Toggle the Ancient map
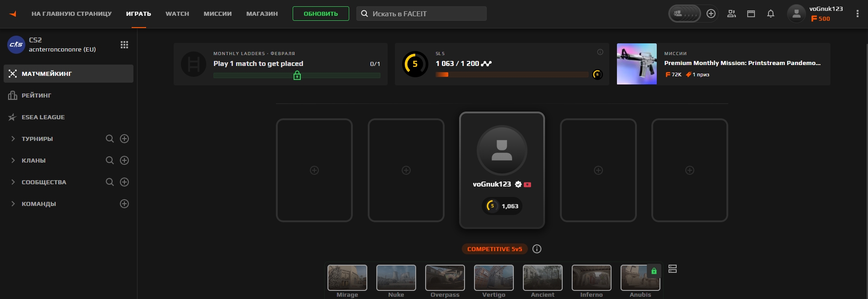The image size is (868, 299). tap(543, 278)
